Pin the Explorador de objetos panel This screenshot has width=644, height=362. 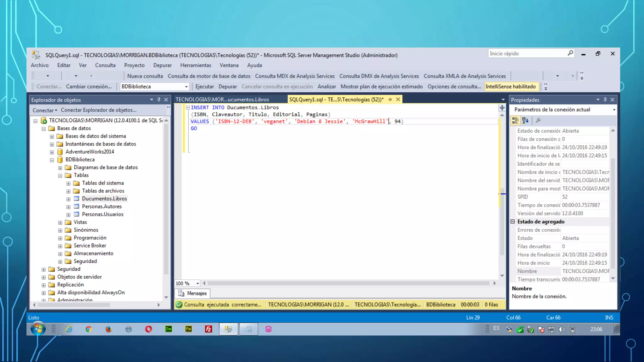(x=159, y=100)
